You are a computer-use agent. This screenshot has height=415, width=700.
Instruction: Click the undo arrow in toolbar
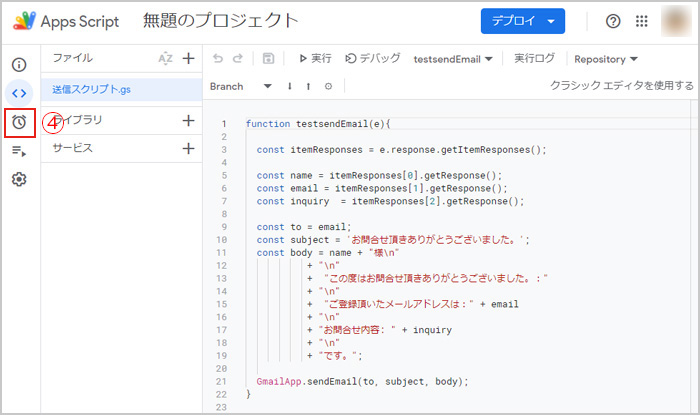[217, 58]
